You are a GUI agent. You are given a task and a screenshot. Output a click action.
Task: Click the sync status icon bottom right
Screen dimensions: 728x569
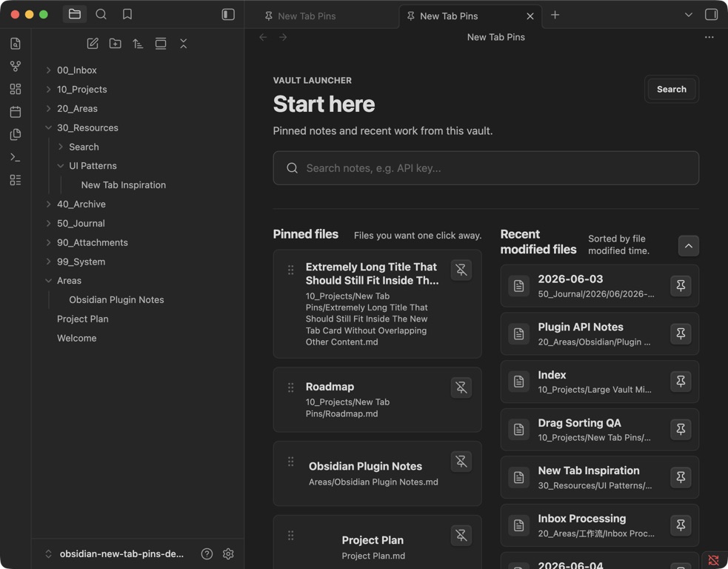coord(714,560)
